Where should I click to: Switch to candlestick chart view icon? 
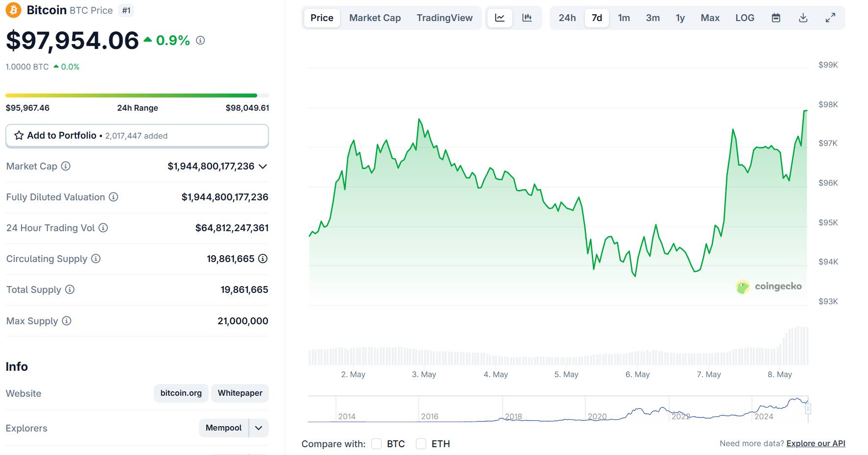point(527,18)
